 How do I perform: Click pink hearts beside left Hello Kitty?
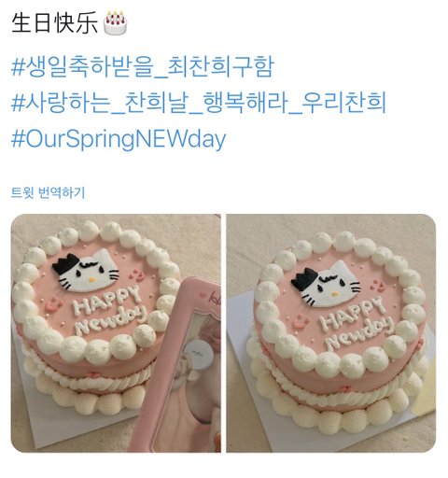point(136,274)
